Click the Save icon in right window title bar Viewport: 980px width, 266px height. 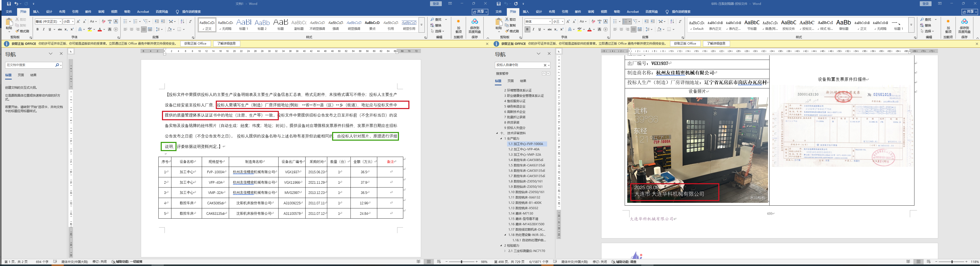(498, 4)
